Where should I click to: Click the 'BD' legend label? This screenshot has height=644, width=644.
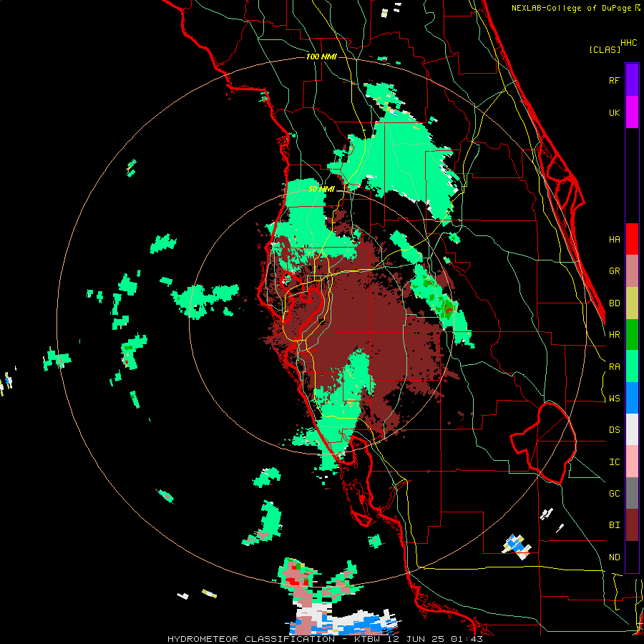[x=614, y=303]
